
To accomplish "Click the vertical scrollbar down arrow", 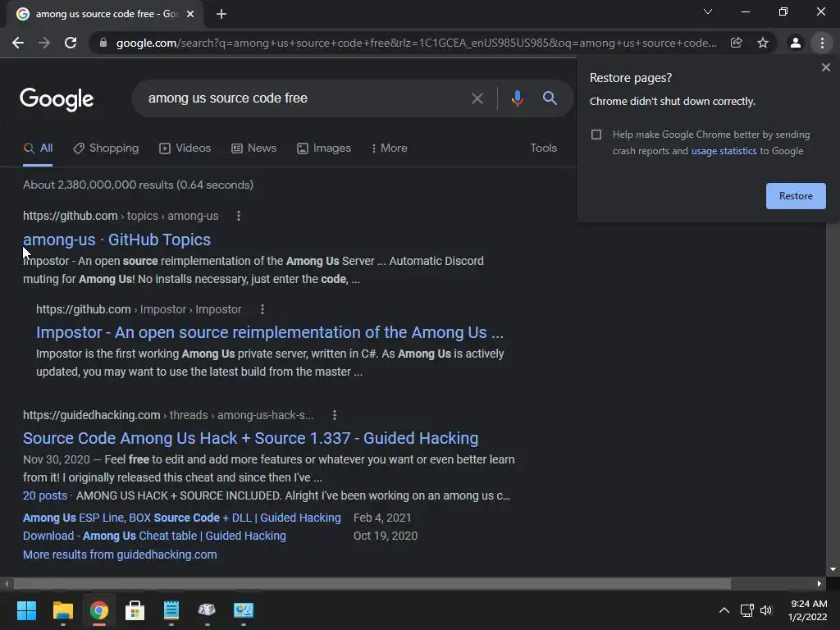I will tap(833, 569).
